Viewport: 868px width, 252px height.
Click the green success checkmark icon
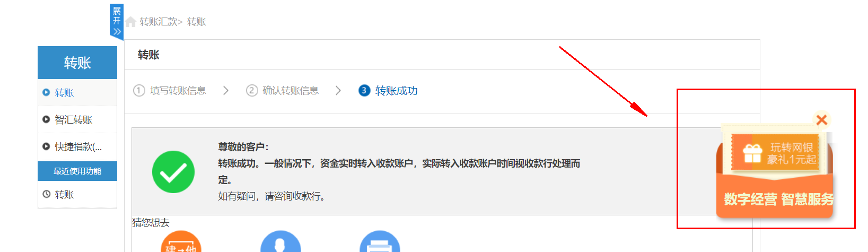(x=173, y=172)
